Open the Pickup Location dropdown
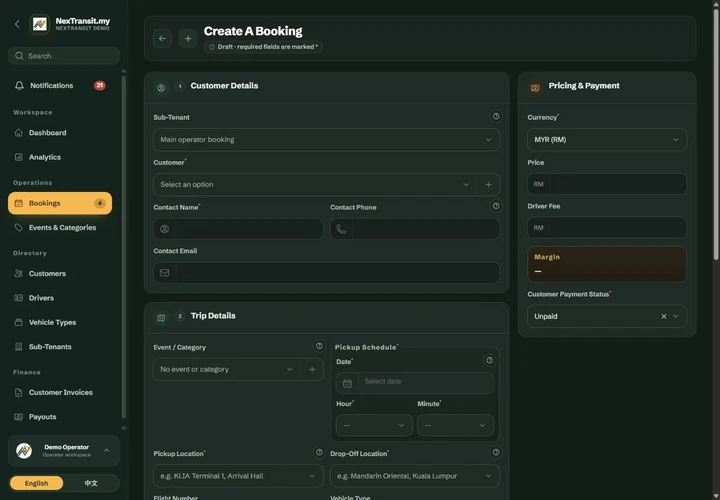The height and width of the screenshot is (500, 720). [238, 476]
